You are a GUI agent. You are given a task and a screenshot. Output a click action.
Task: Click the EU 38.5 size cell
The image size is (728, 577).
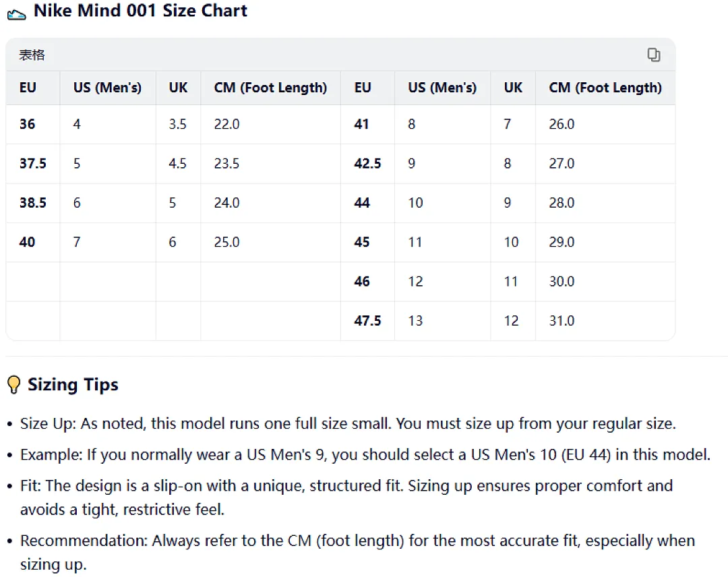(33, 203)
